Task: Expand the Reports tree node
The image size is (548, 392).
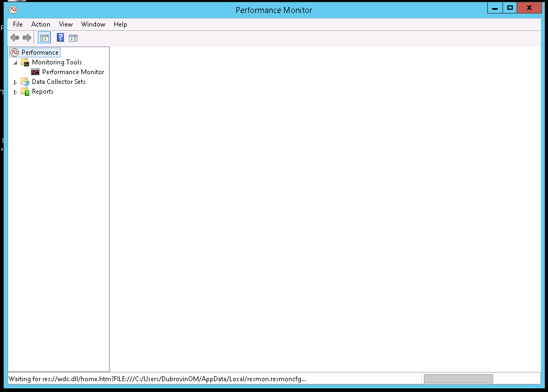Action: pos(15,92)
